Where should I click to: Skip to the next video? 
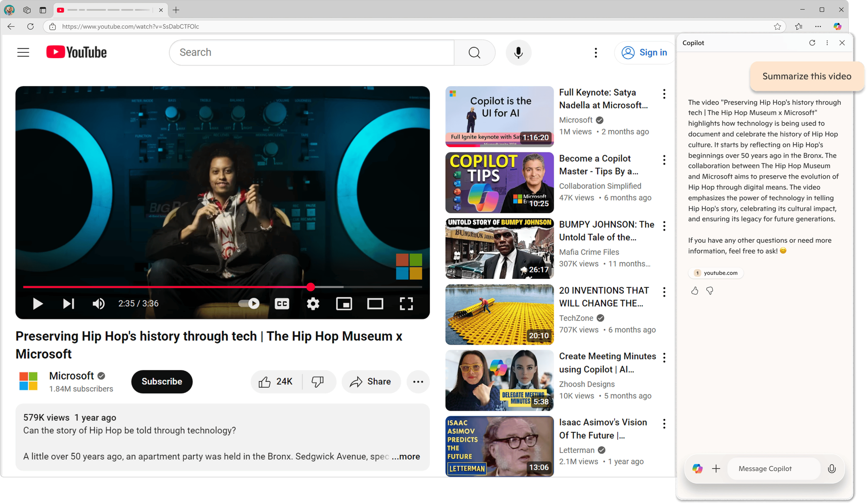[68, 304]
